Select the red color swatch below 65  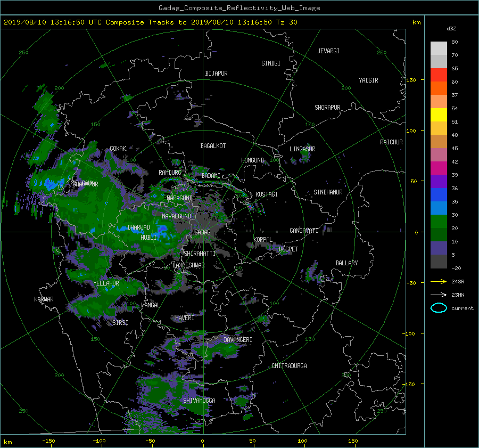click(x=439, y=75)
